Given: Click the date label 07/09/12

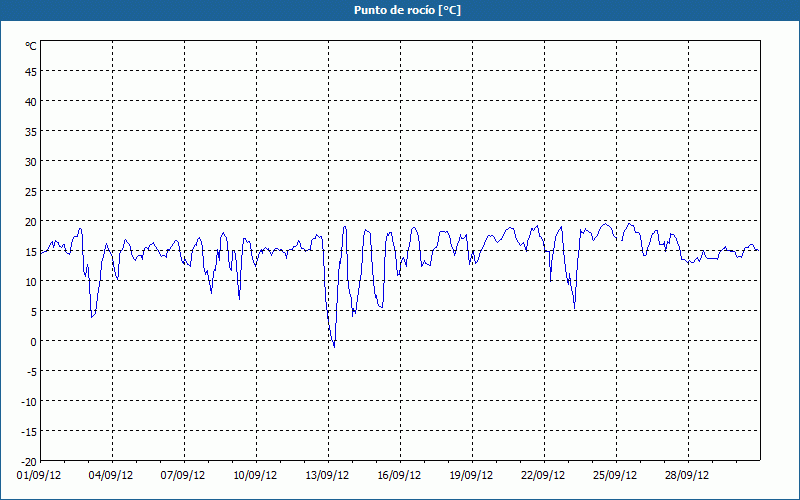Looking at the screenshot, I should click(183, 476).
